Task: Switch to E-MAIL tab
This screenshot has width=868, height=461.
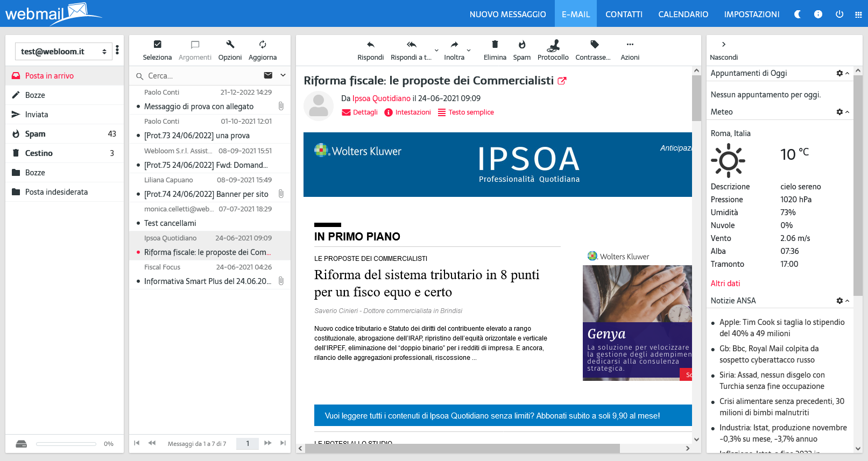Action: tap(576, 15)
